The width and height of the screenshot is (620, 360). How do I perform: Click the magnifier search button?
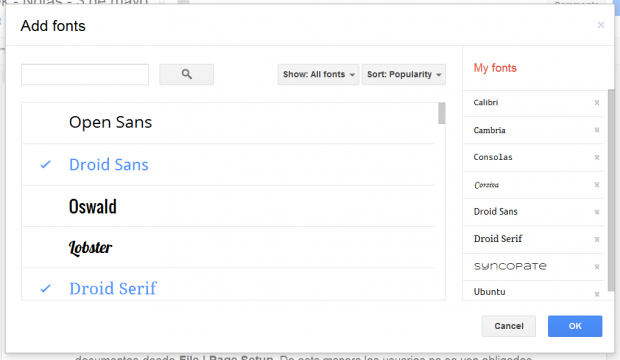click(186, 74)
